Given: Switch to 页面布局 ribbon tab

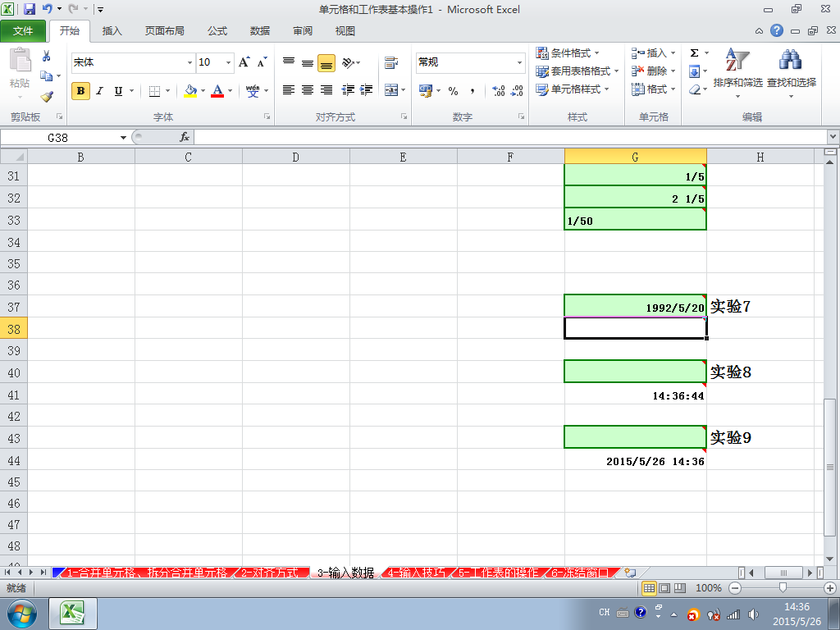Looking at the screenshot, I should [x=164, y=31].
